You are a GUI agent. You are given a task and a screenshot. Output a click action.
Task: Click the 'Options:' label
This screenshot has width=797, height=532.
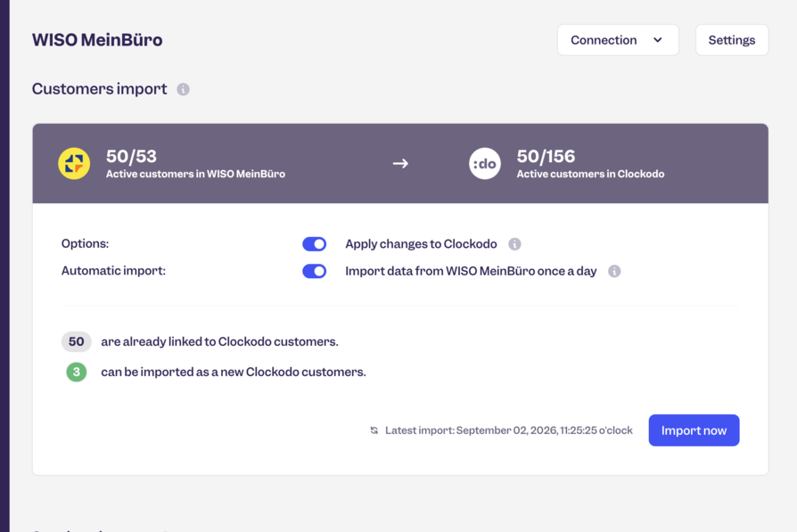pos(85,243)
